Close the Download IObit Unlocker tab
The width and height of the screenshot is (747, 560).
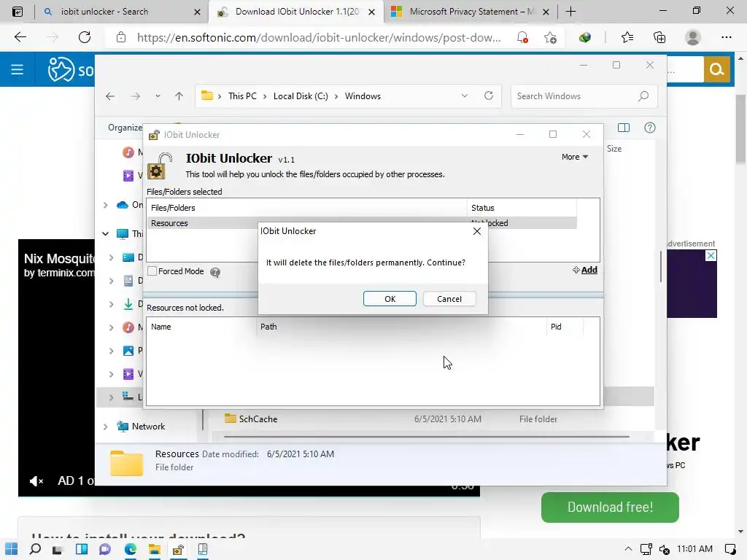point(371,12)
